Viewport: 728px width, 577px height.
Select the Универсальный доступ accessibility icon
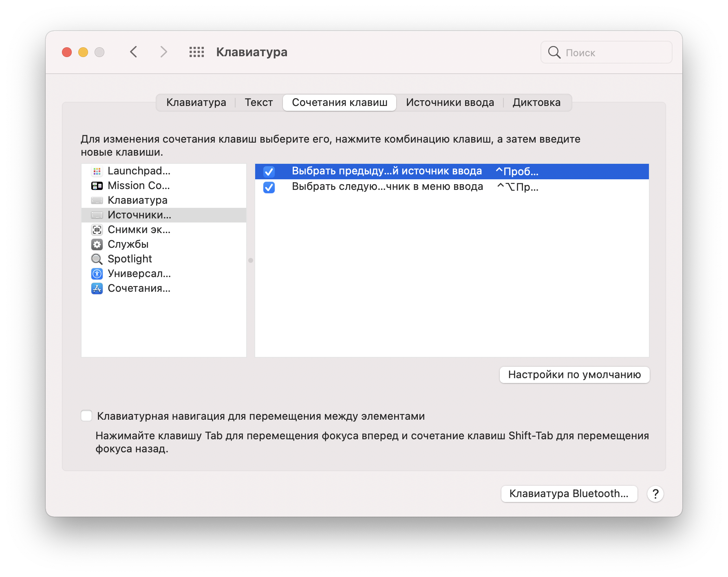pyautogui.click(x=97, y=274)
